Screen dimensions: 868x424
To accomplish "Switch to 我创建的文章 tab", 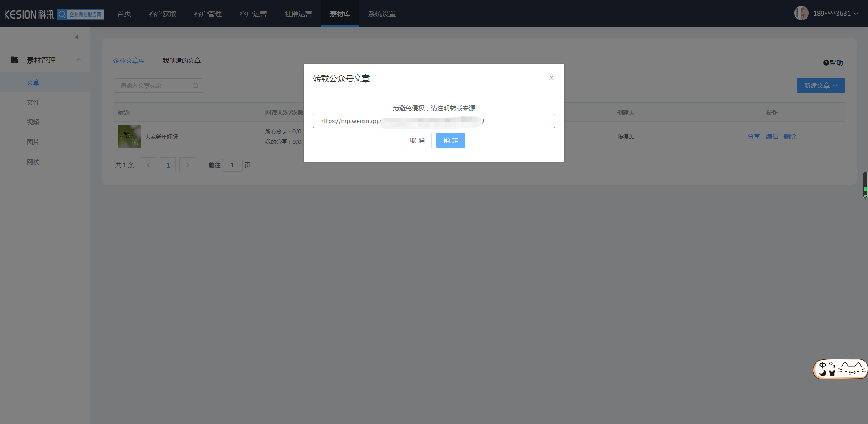I will click(x=181, y=61).
